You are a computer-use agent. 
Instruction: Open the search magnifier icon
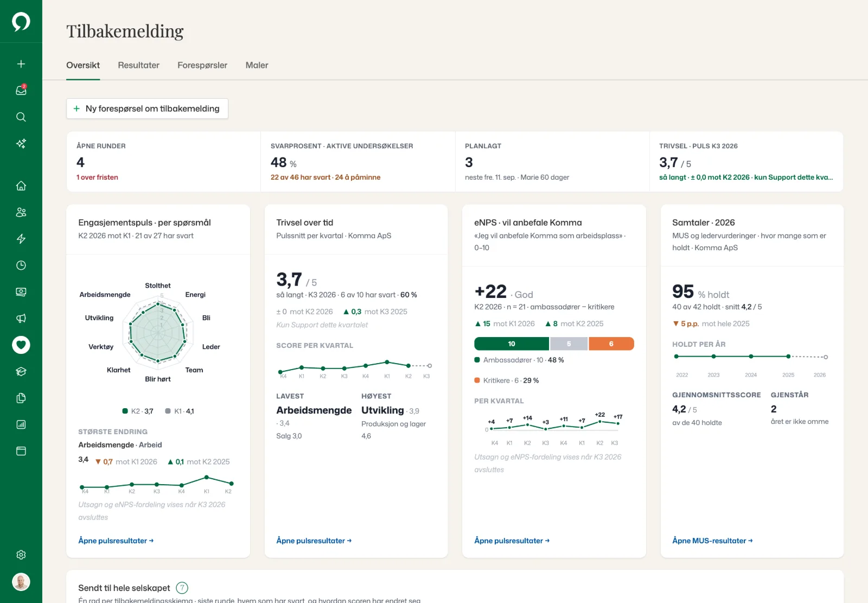pyautogui.click(x=21, y=117)
